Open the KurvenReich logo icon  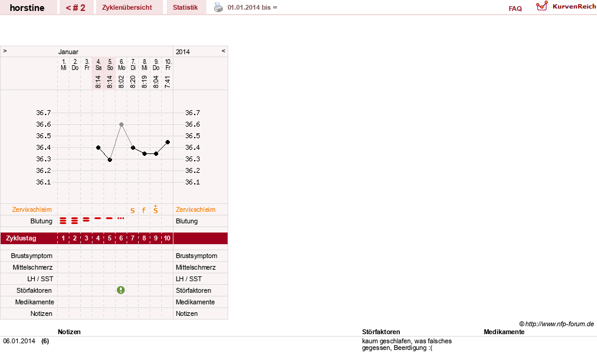click(x=542, y=6)
